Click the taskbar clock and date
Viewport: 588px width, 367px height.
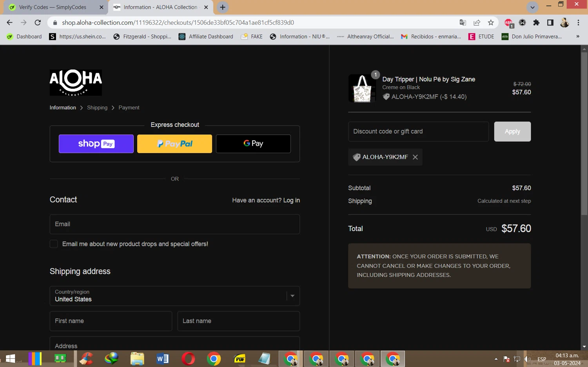pyautogui.click(x=567, y=359)
